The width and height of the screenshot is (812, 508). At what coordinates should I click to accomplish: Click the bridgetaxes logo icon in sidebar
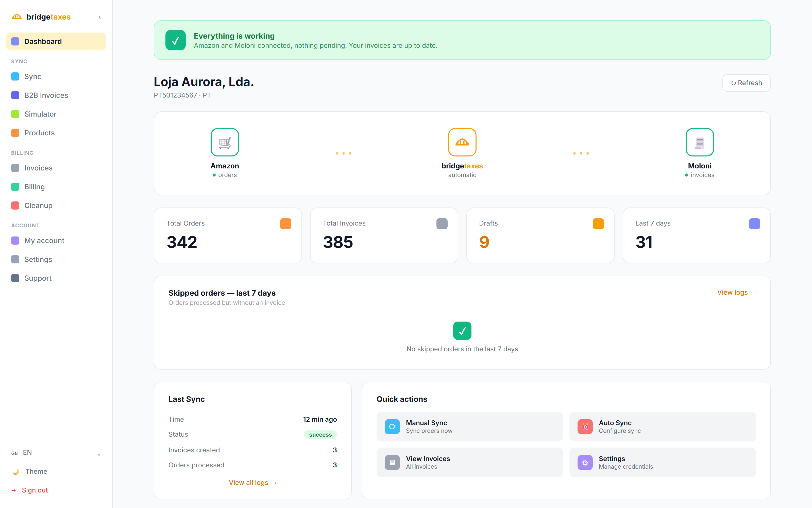click(x=16, y=17)
